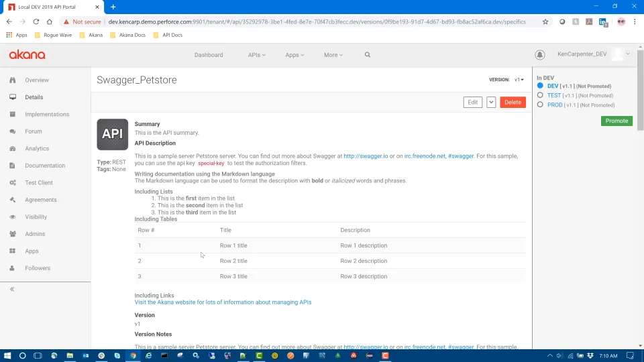Click the Forum chat icon in sidebar
The image size is (644, 362).
(x=13, y=131)
